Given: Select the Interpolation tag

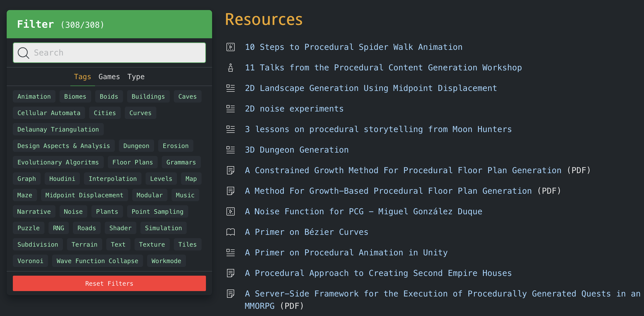Looking at the screenshot, I should [x=113, y=179].
